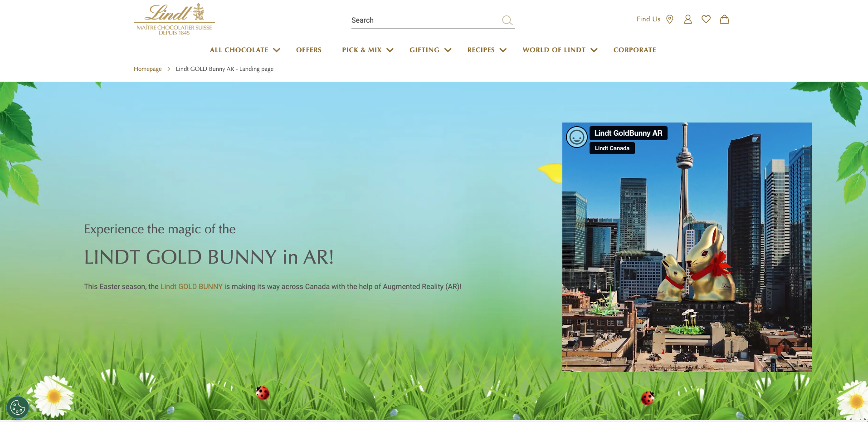Viewport: 868px width, 422px height.
Task: Expand the Recipes menu chevron
Action: 503,50
